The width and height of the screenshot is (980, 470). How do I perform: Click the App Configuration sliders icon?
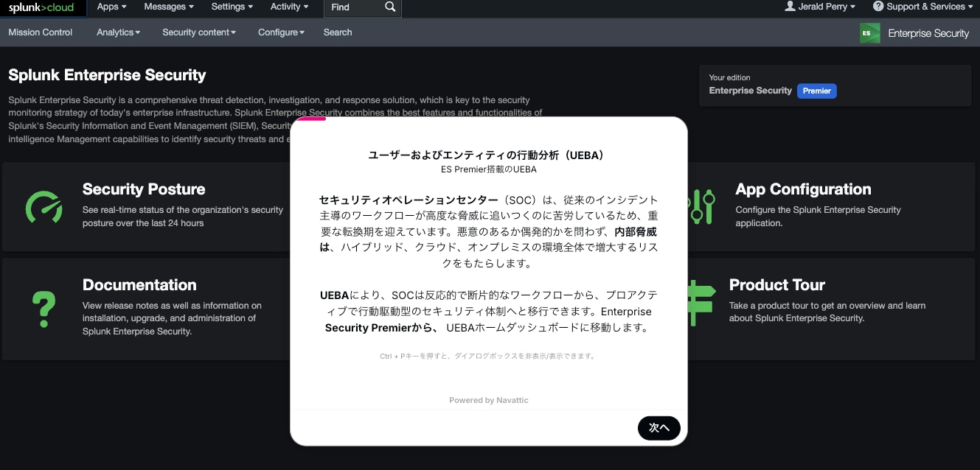pos(701,207)
